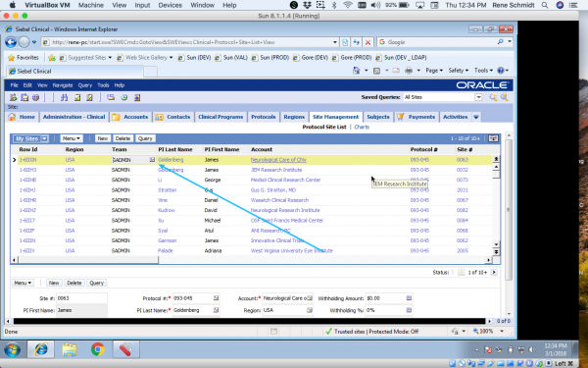Image resolution: width=588 pixels, height=368 pixels.
Task: Open the list applet Menu dropdown
Action: pos(72,138)
